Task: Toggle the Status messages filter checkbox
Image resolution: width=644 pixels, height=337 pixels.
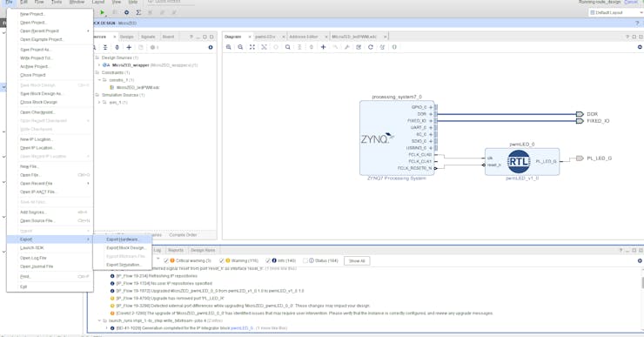Action: tap(305, 260)
